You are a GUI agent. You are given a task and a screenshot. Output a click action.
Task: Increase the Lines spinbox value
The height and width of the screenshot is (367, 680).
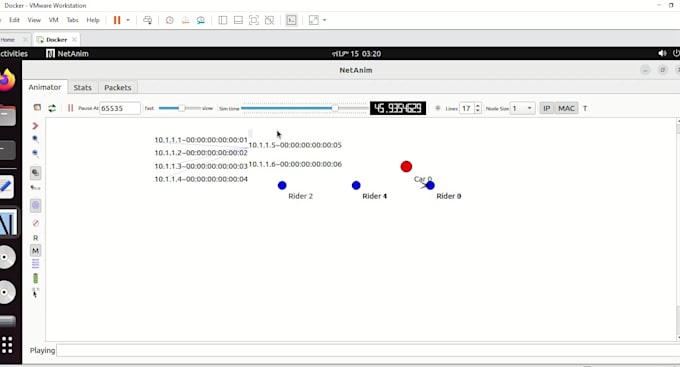pos(477,105)
